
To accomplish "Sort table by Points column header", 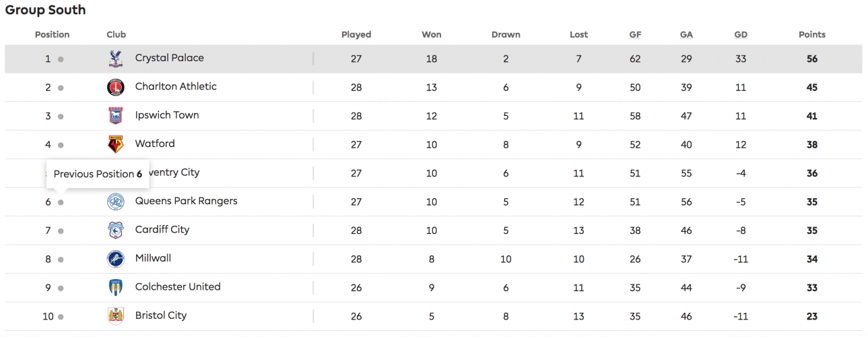I will pos(811,34).
